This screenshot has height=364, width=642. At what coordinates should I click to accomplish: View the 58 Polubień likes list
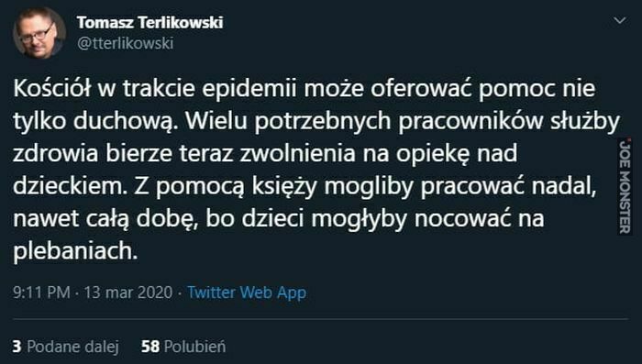point(183,347)
